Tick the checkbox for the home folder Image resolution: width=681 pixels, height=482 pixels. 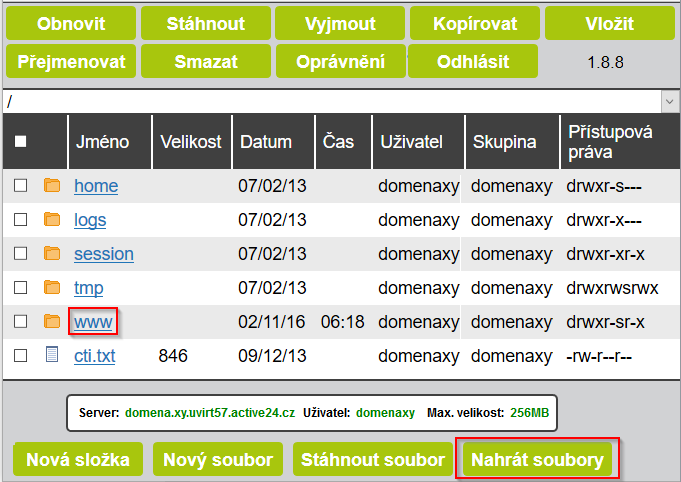[20, 185]
